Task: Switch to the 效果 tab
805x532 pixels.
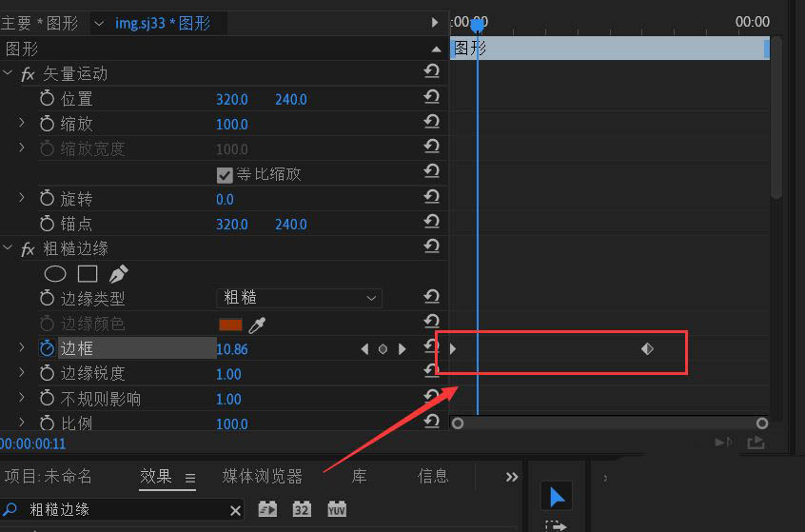Action: (x=155, y=476)
